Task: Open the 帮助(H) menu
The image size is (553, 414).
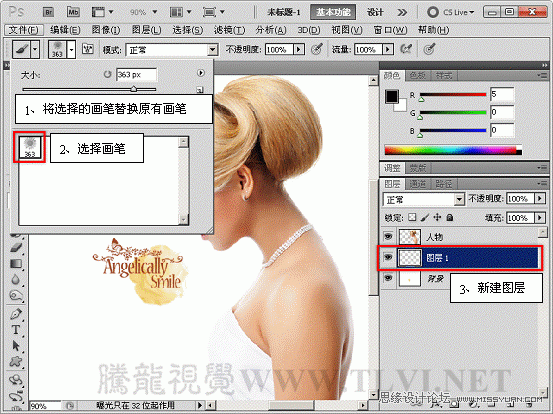Action: click(x=433, y=30)
